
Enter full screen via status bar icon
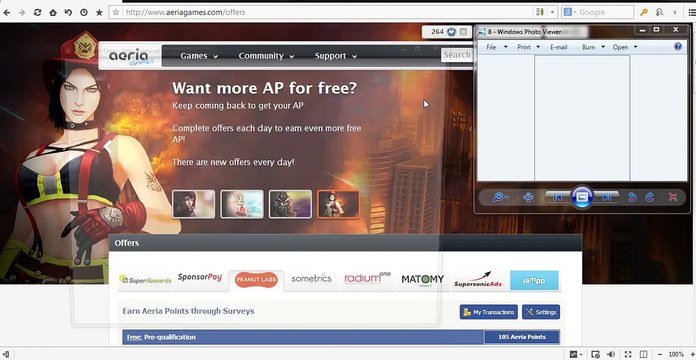tap(628, 354)
